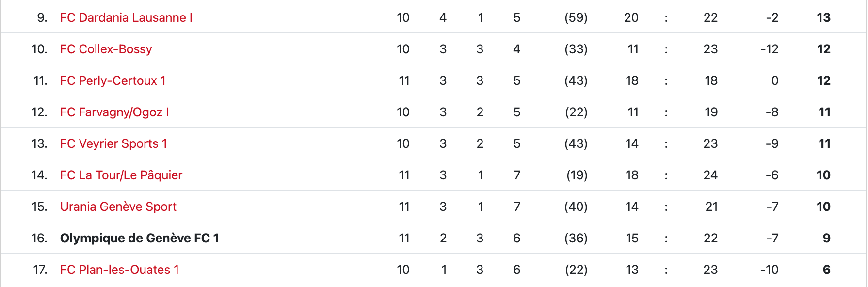Open the FC Veyrier Sports 1 link
Image resolution: width=868 pixels, height=287 pixels.
click(113, 144)
